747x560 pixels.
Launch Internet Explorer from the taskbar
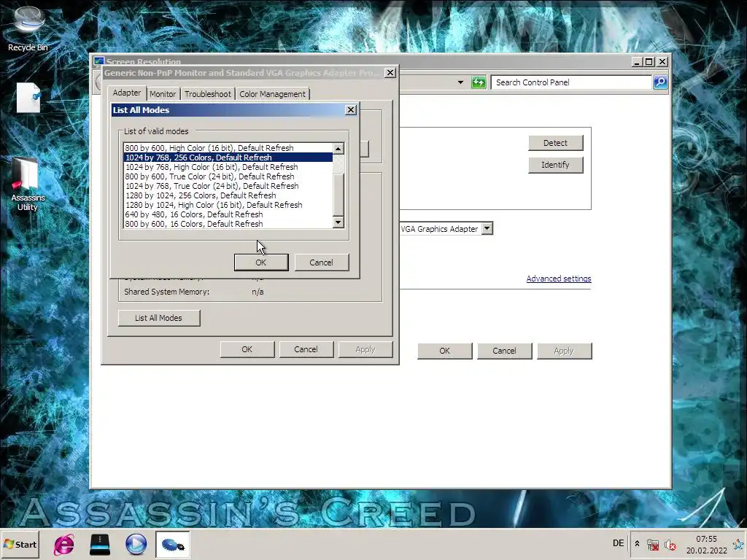click(x=64, y=544)
